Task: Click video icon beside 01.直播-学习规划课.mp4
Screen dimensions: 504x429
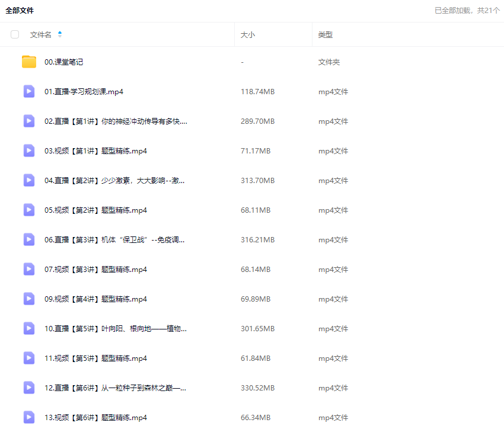Action: point(29,91)
